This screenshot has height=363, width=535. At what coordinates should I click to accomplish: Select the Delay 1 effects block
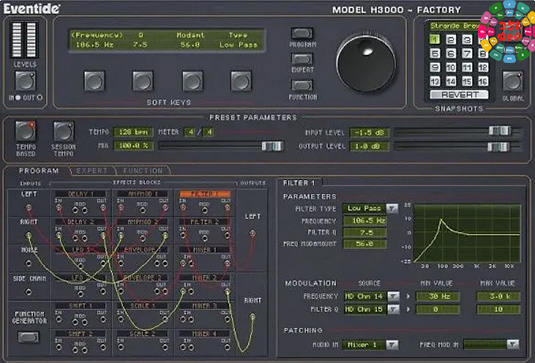point(81,194)
